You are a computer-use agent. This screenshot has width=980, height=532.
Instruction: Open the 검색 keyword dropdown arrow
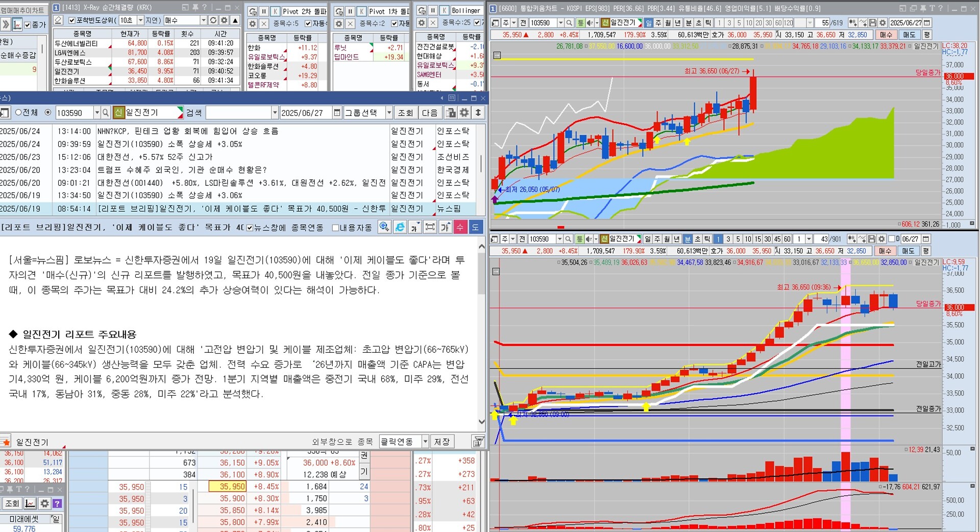(x=275, y=112)
